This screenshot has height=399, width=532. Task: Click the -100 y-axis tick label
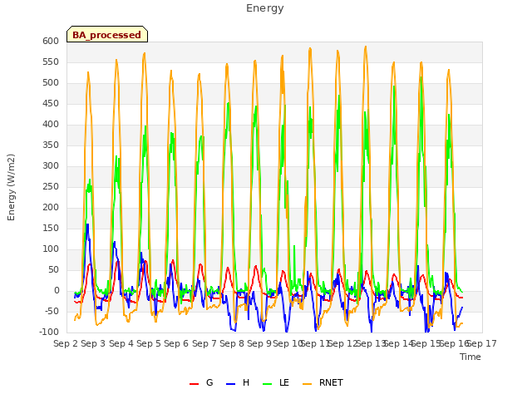pyautogui.click(x=49, y=332)
